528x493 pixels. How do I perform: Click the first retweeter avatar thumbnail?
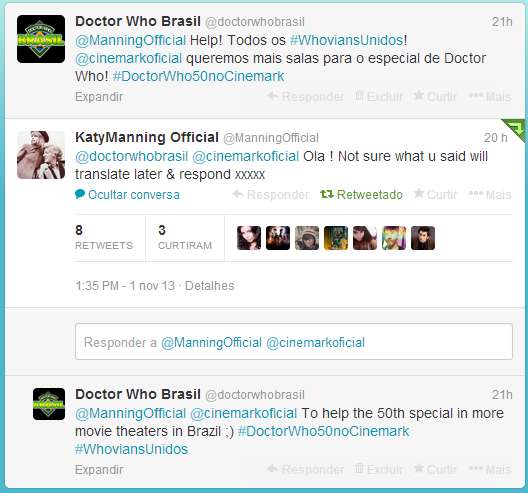tap(249, 238)
